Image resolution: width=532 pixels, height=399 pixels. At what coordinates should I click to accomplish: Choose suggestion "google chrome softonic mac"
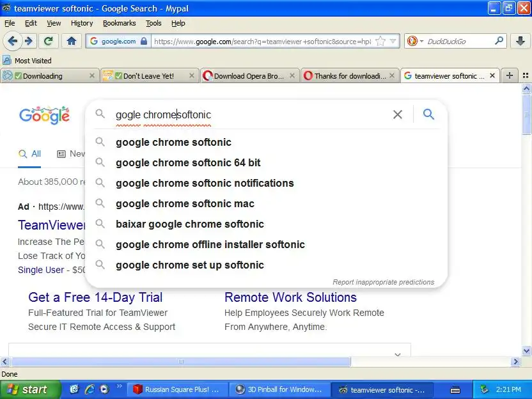[267, 203]
